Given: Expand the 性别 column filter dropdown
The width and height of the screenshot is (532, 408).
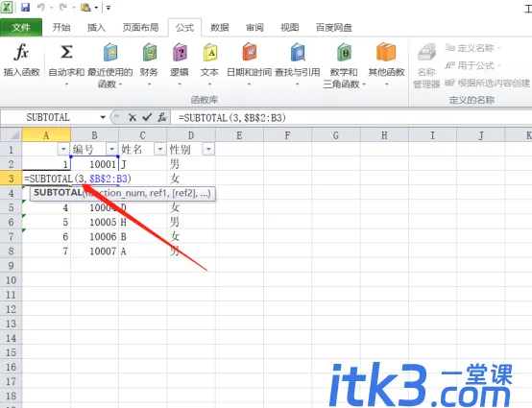Looking at the screenshot, I should (x=208, y=149).
